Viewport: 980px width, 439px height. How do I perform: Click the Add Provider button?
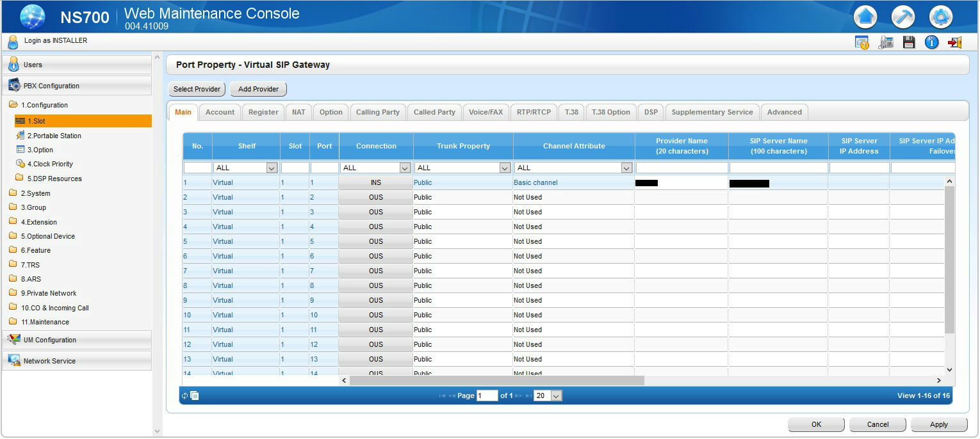258,89
